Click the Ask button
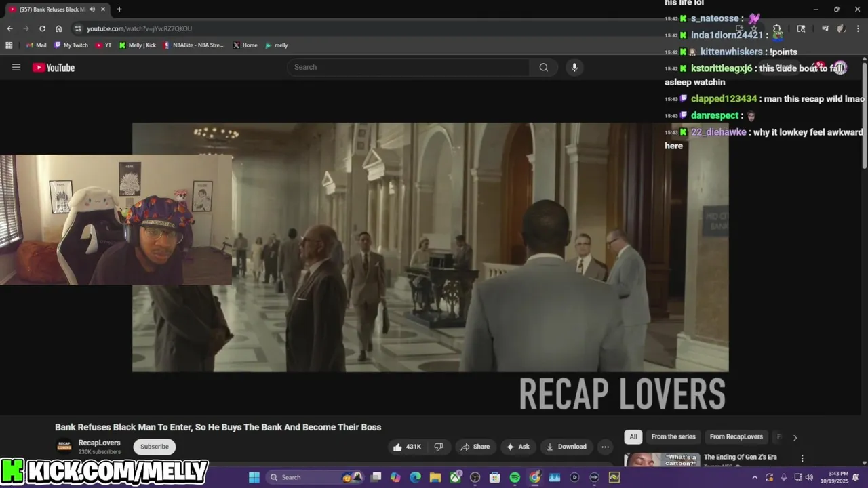The height and width of the screenshot is (488, 868). click(517, 447)
